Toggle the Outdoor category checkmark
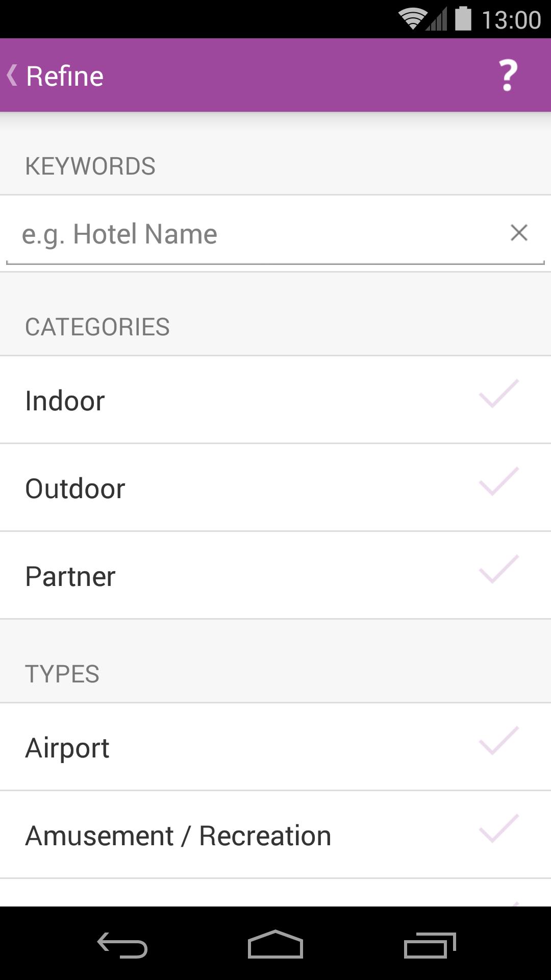This screenshot has height=980, width=551. [498, 482]
